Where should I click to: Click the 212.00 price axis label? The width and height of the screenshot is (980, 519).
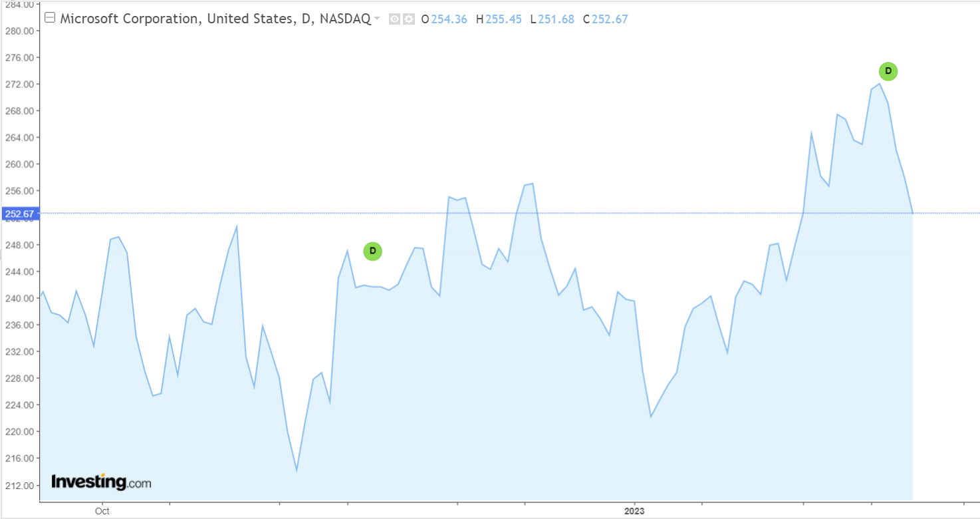pos(18,485)
